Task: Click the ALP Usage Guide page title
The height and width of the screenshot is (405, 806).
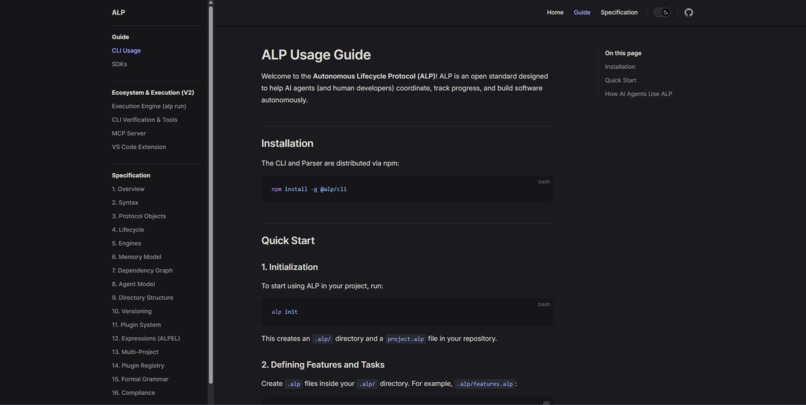Action: [x=316, y=54]
